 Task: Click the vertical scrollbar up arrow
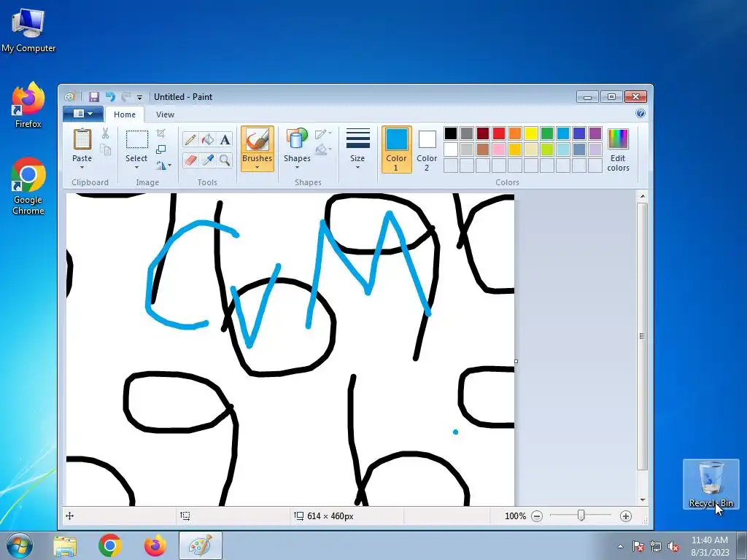(643, 196)
